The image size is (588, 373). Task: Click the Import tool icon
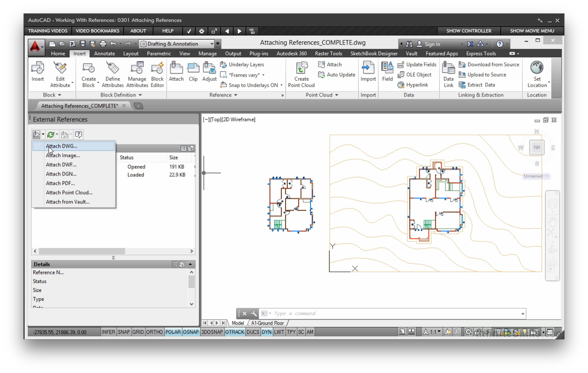coord(368,68)
